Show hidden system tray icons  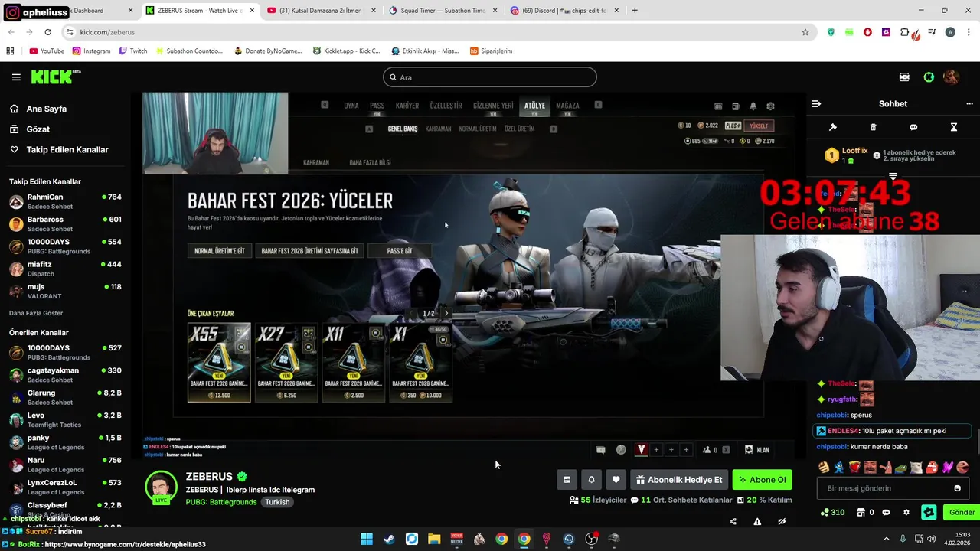click(887, 539)
